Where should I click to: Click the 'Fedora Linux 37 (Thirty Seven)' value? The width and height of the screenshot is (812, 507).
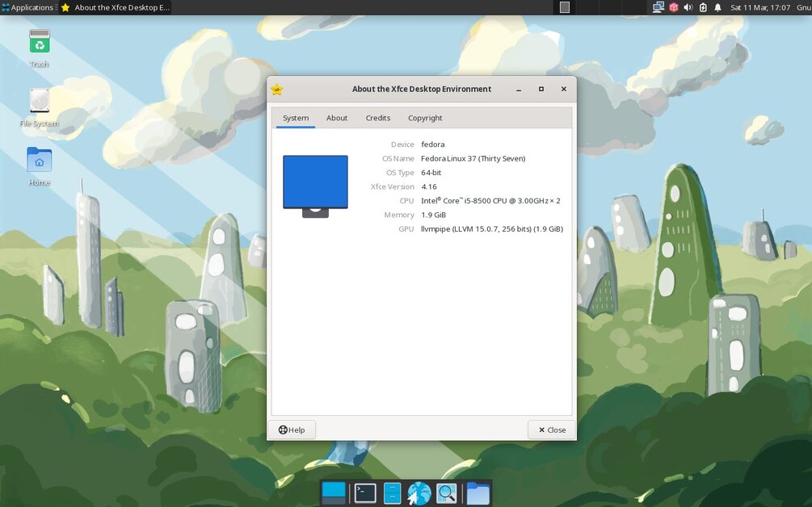[473, 158]
